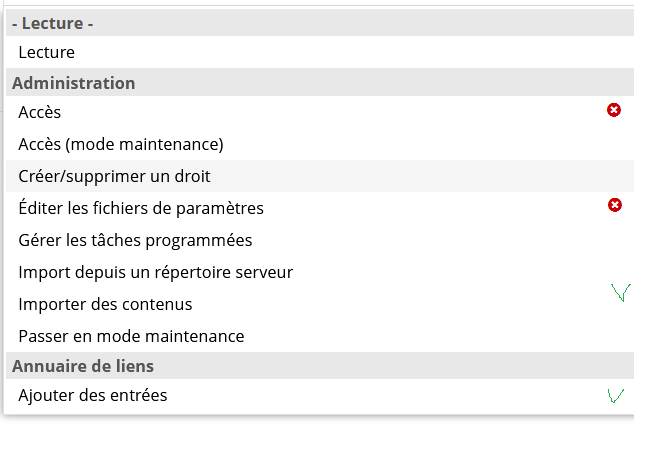Choose Gérer les tâches programmées
Image resolution: width=648 pixels, height=449 pixels.
coord(320,240)
